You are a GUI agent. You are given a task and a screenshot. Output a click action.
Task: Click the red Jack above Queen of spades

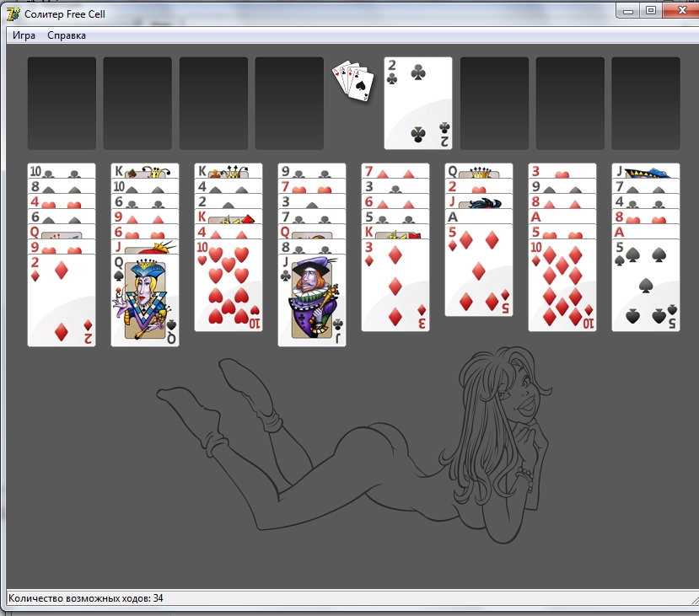(145, 247)
